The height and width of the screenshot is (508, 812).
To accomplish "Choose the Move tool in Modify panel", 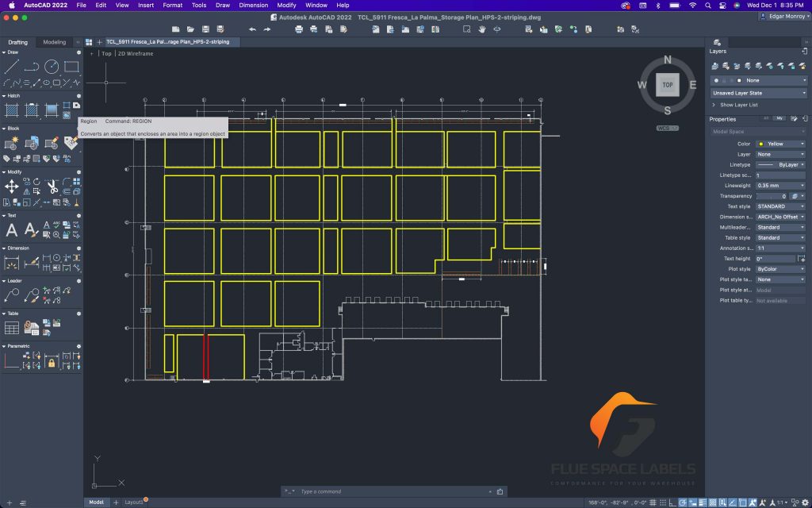I will pos(11,187).
